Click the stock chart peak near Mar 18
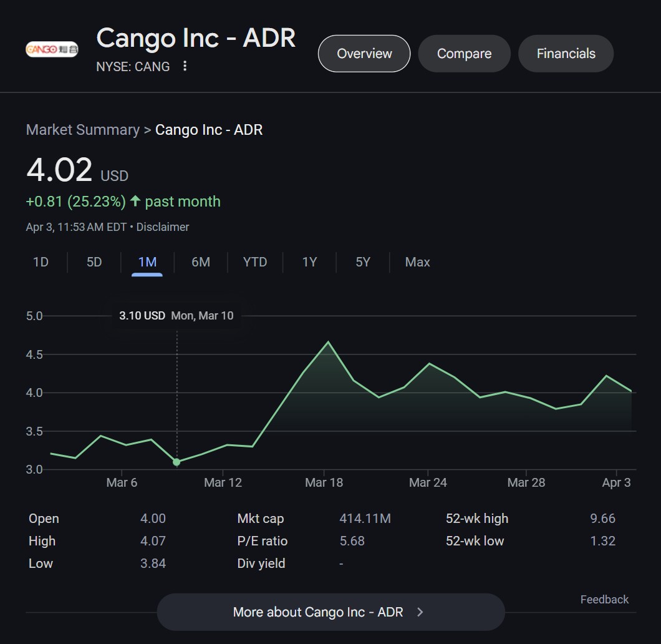 (x=329, y=342)
